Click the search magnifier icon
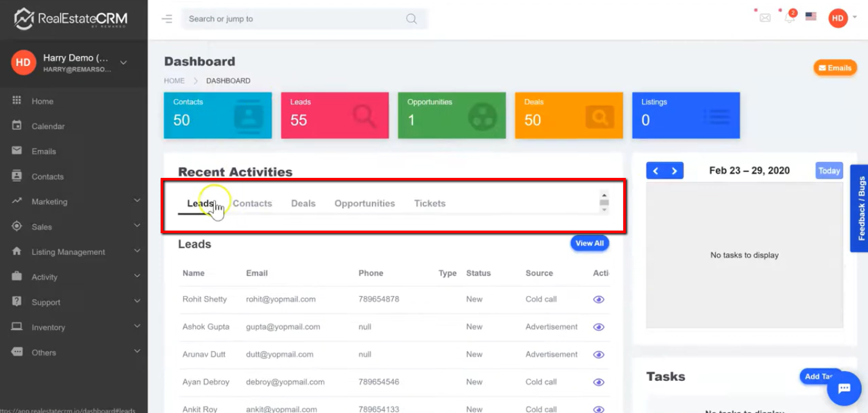 [411, 19]
